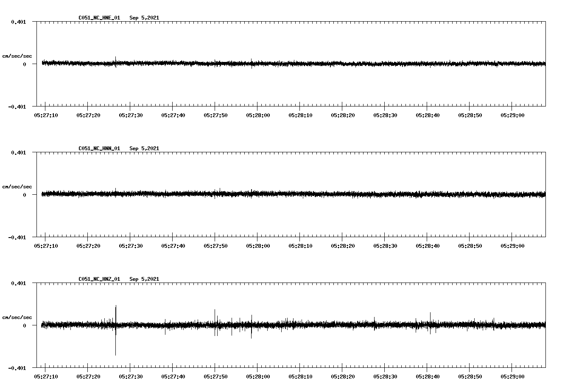Click the C051_NC_HNZ_01 channel title

[x=99, y=279]
